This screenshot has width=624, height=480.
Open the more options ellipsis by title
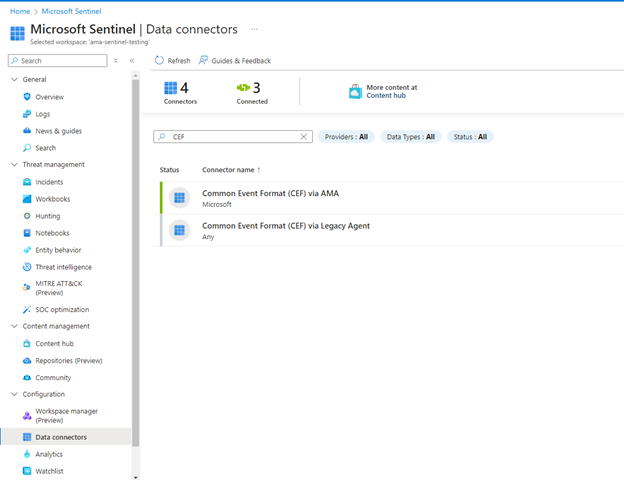[254, 29]
